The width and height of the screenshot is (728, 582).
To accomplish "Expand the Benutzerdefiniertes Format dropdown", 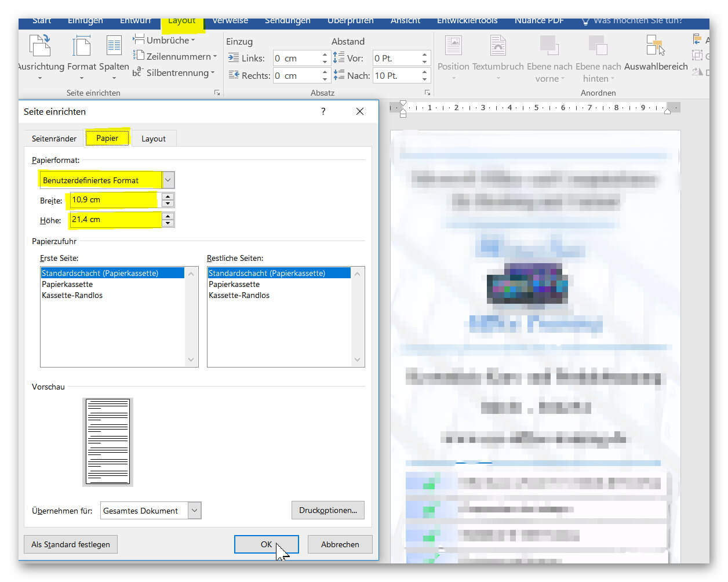I will [168, 180].
